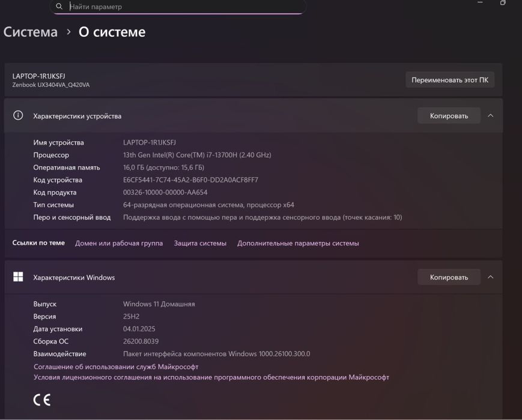522x420 pixels.
Task: Click 'Ссылки по теме' label
Action: click(38, 243)
